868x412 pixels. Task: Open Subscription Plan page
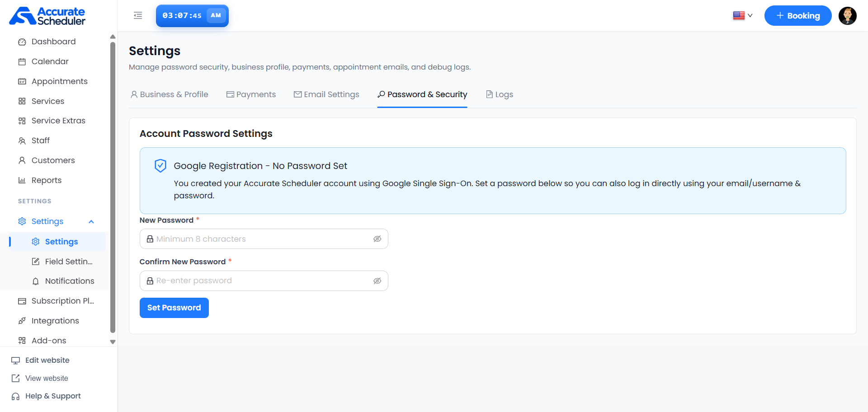point(62,301)
